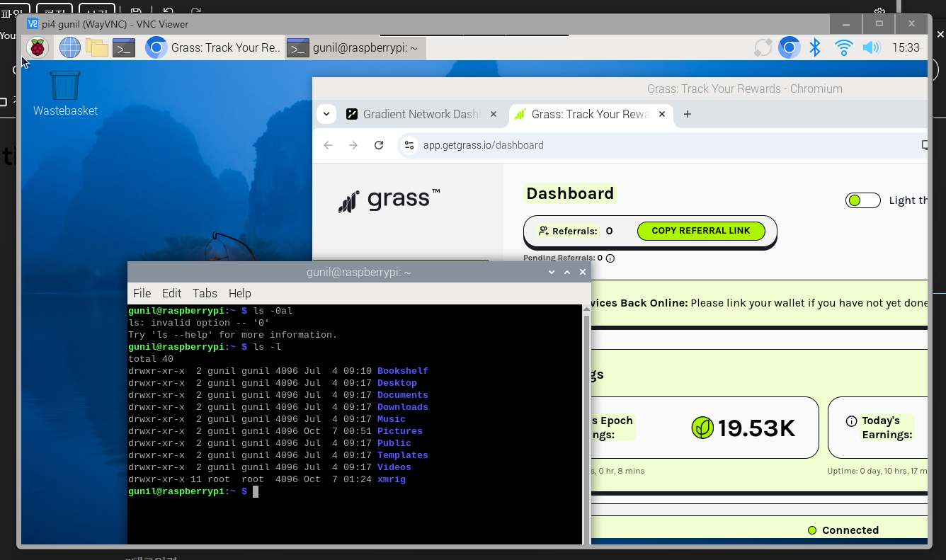This screenshot has height=560, width=946.
Task: Go forward in Chromium
Action: pyautogui.click(x=353, y=145)
